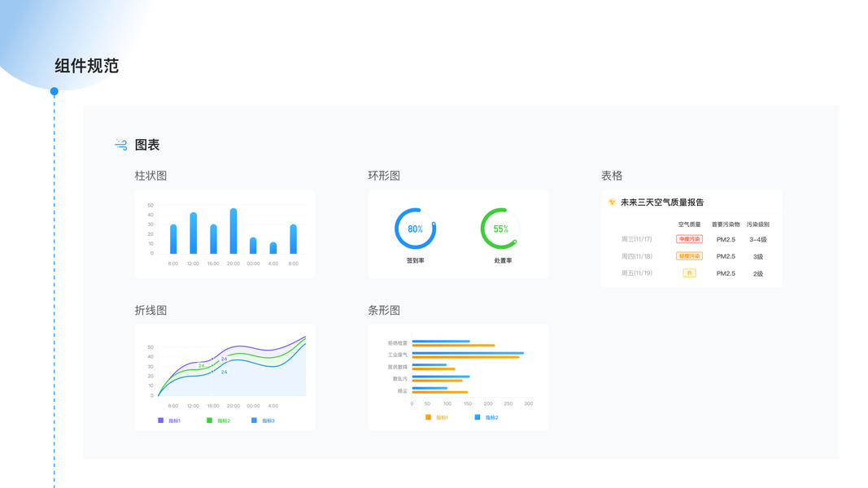Select the tallest 20:00 bar in 柱状图

[x=233, y=231]
